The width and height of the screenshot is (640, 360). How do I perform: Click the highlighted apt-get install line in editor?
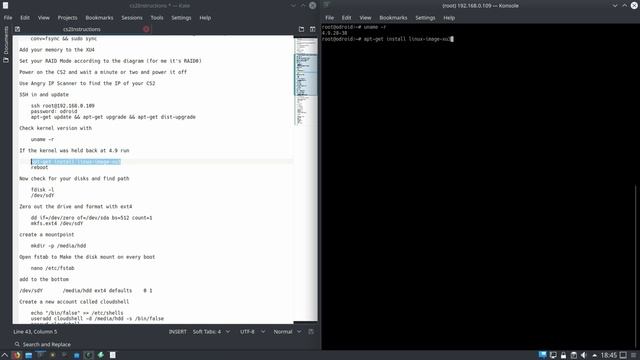point(76,162)
